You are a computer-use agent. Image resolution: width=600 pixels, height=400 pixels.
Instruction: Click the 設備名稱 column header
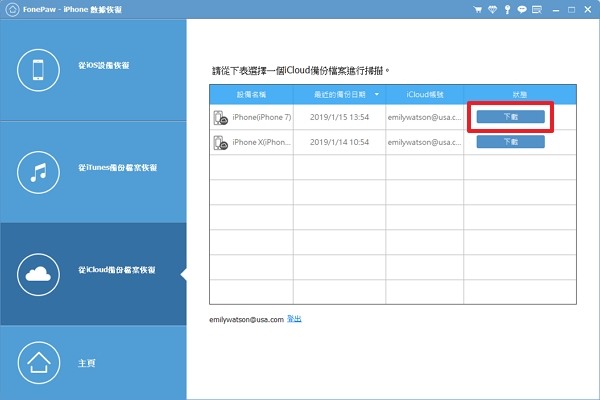coord(251,95)
